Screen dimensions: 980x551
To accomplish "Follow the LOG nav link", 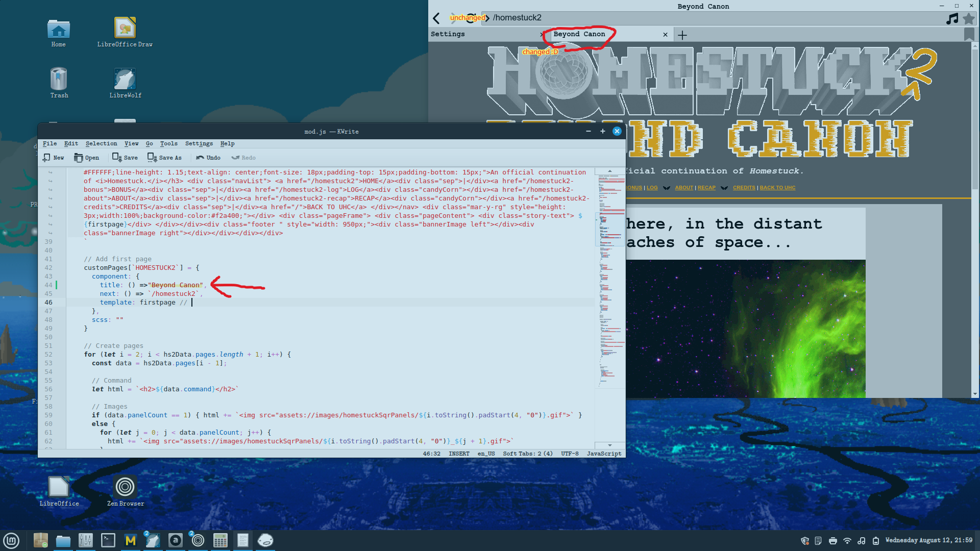I will point(652,188).
